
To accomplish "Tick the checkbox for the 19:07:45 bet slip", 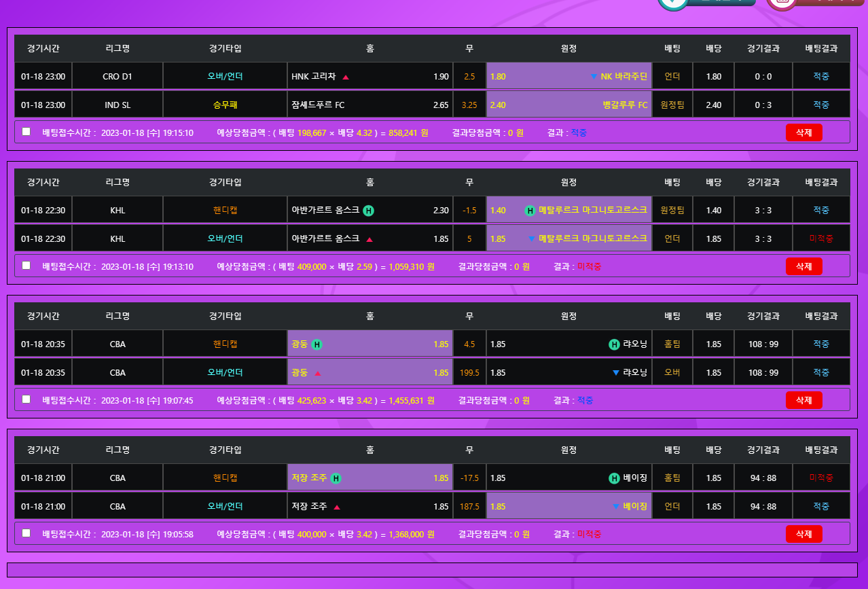I will (x=26, y=399).
